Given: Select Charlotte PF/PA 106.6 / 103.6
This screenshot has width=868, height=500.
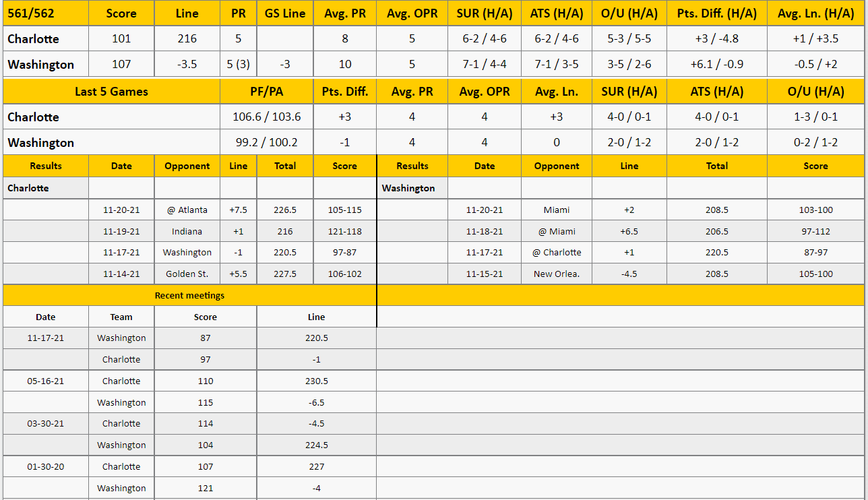Looking at the screenshot, I should pos(267,117).
